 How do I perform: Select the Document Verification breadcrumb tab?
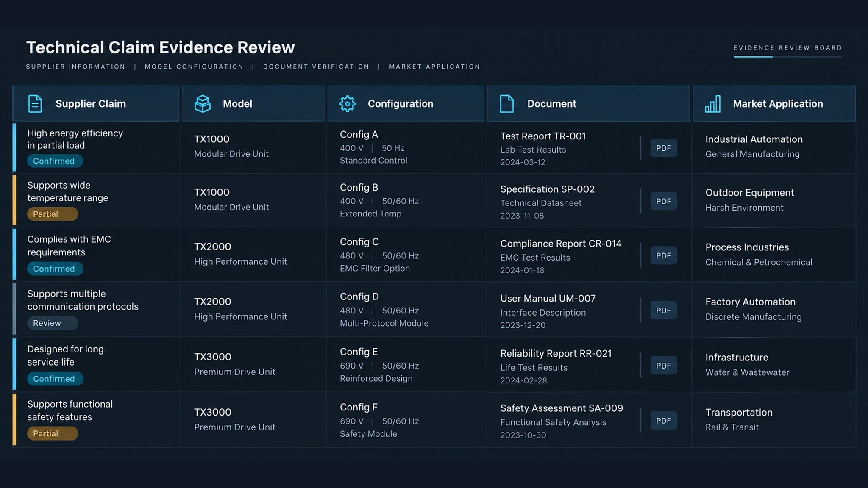[x=316, y=67]
